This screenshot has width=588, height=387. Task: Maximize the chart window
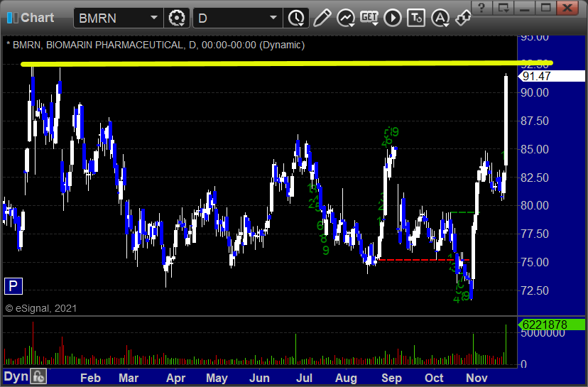pos(545,8)
